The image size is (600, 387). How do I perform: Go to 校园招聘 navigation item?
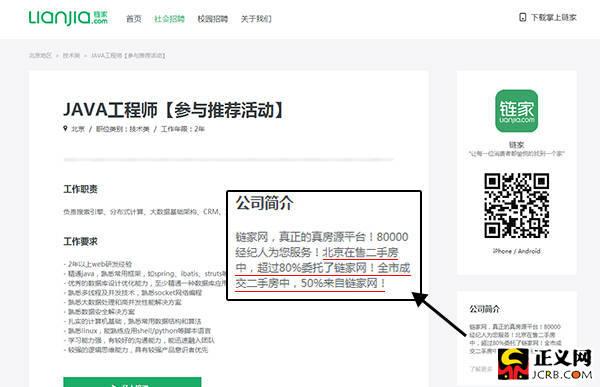pyautogui.click(x=212, y=19)
